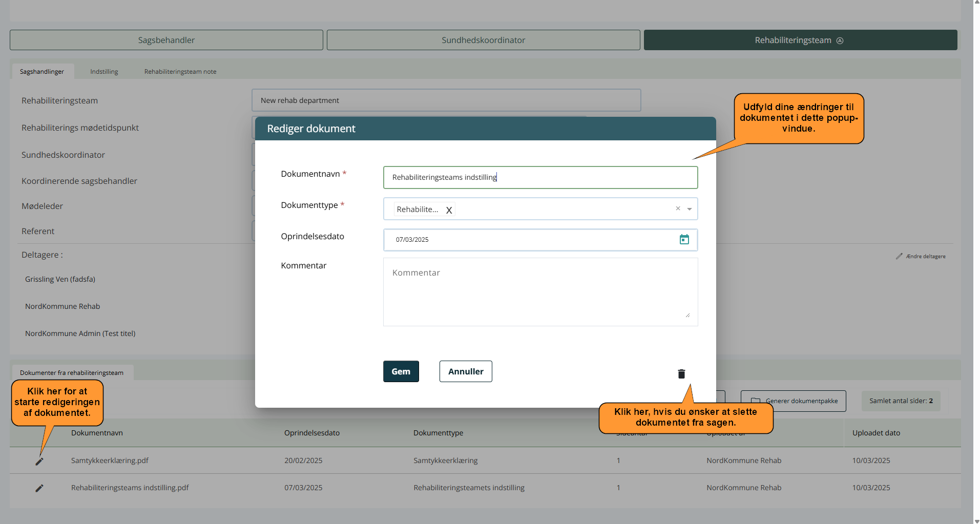The width and height of the screenshot is (980, 524).
Task: Select the Sagshandlinger tab
Action: 42,72
